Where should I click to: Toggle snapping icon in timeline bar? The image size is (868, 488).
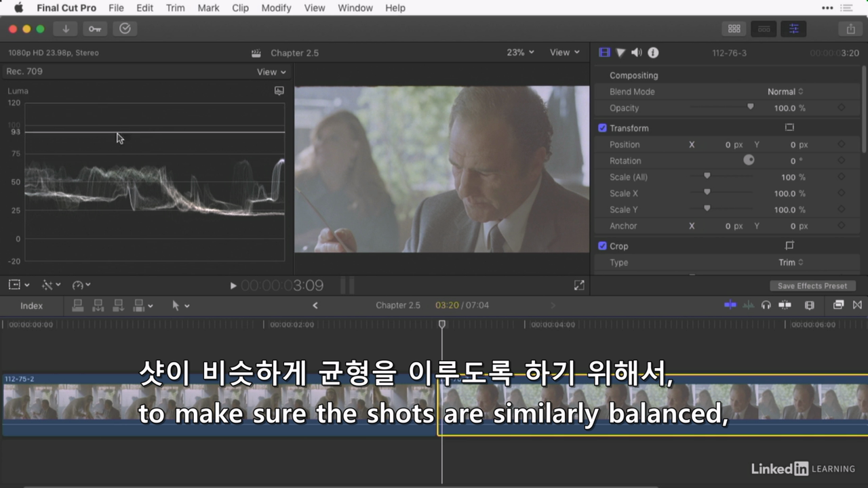[785, 305]
